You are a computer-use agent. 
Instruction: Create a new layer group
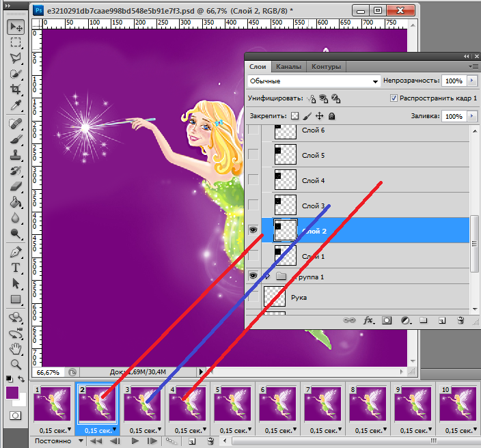424,320
